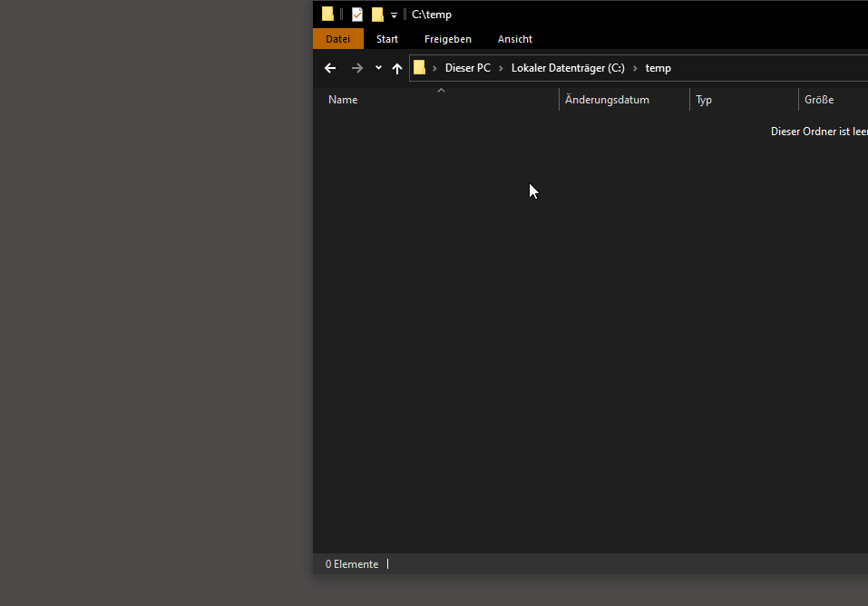
Task: Open the Customize Quick Access Toolbar dropdown
Action: (393, 15)
